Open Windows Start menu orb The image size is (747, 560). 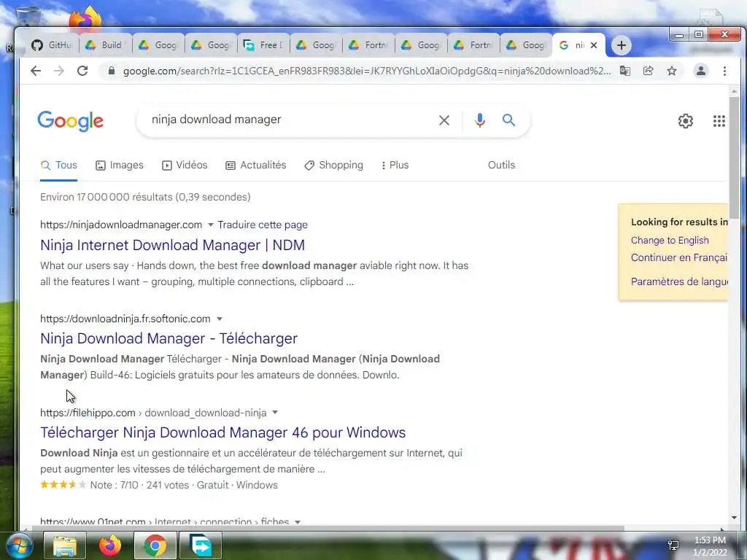pyautogui.click(x=19, y=545)
